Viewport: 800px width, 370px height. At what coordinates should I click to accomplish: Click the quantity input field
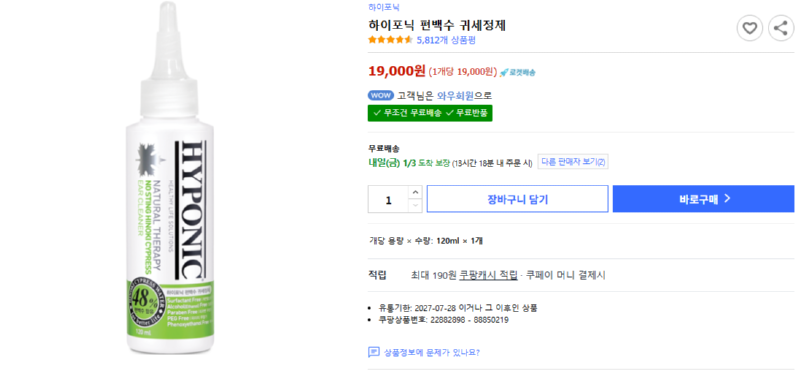coord(389,199)
